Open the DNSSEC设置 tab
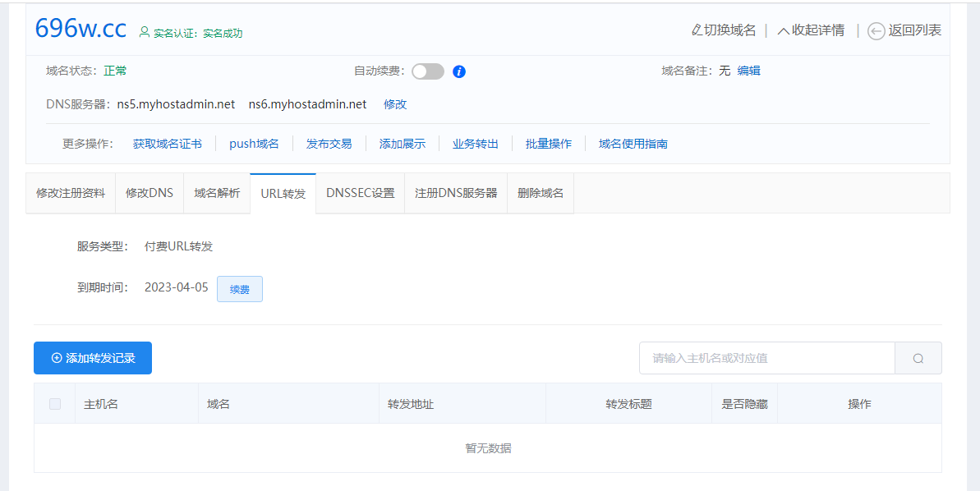 click(359, 193)
